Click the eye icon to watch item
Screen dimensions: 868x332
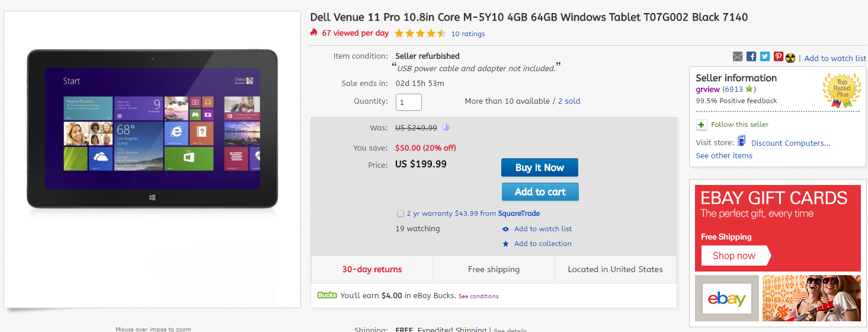click(505, 229)
